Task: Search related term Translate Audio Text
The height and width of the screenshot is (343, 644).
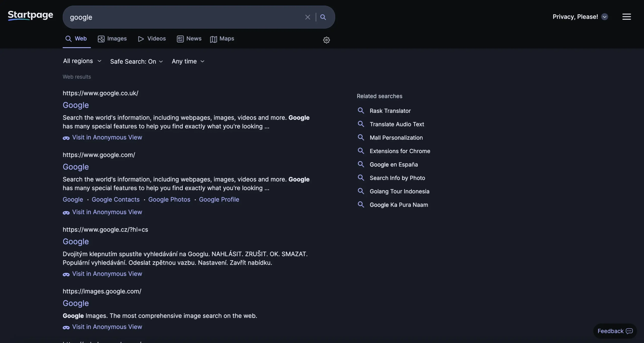Action: 397,124
